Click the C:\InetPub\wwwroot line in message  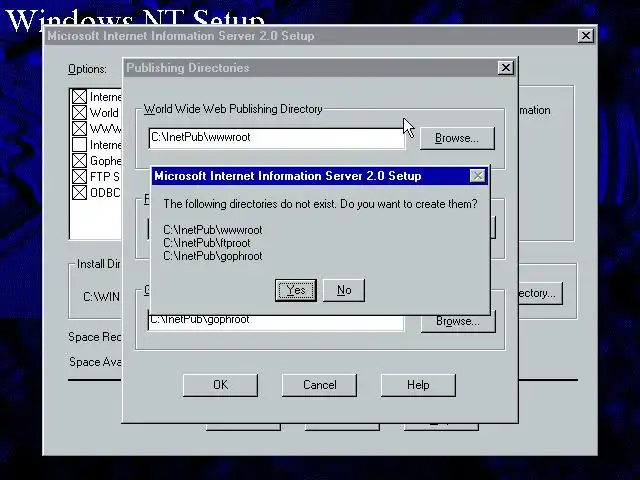(213, 230)
